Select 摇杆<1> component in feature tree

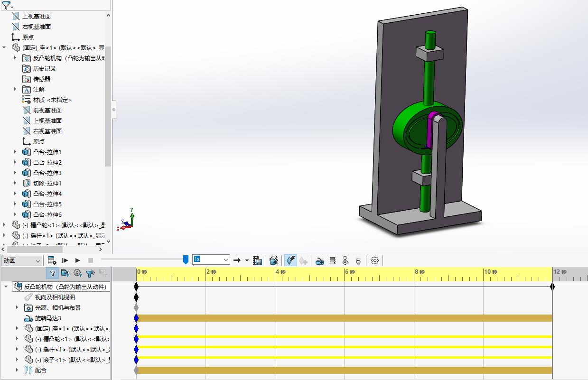[64, 235]
